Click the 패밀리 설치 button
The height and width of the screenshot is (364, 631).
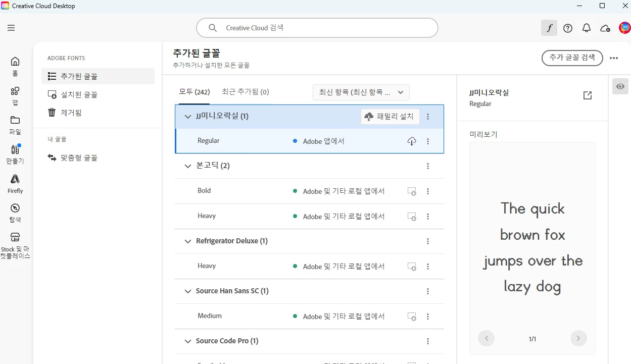pyautogui.click(x=390, y=117)
